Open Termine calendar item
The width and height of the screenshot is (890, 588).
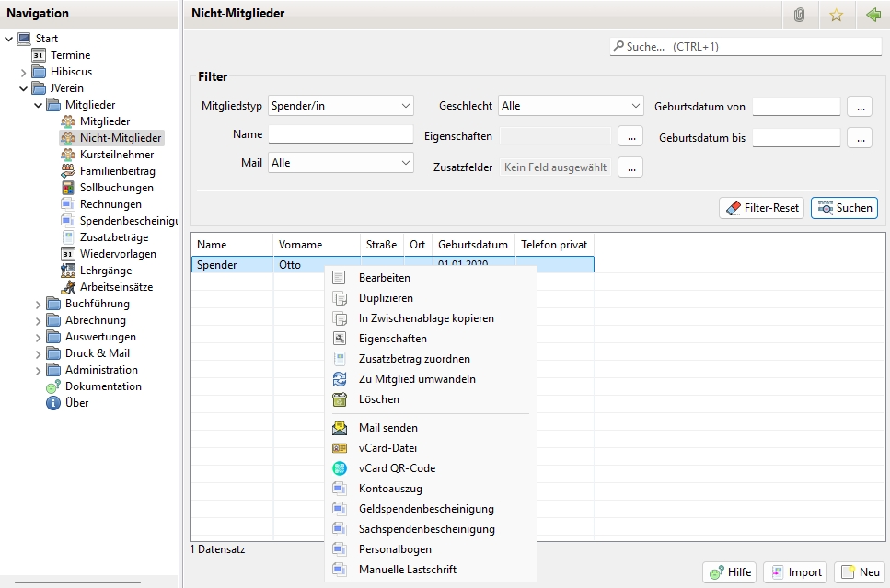(x=70, y=55)
